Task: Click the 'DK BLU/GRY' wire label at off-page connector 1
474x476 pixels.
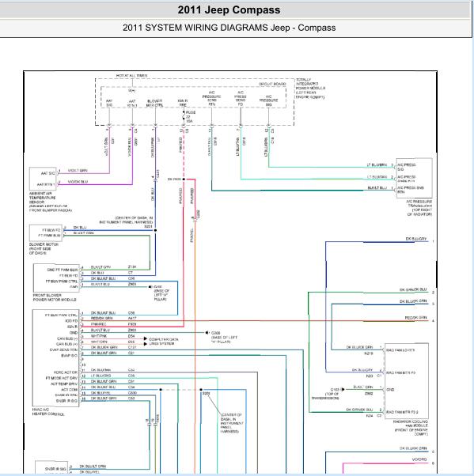Action: point(416,239)
